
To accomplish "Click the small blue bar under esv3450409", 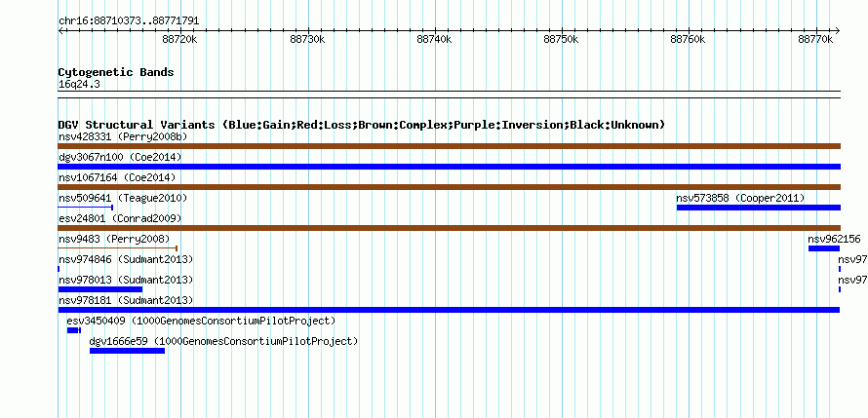I will 73,330.
